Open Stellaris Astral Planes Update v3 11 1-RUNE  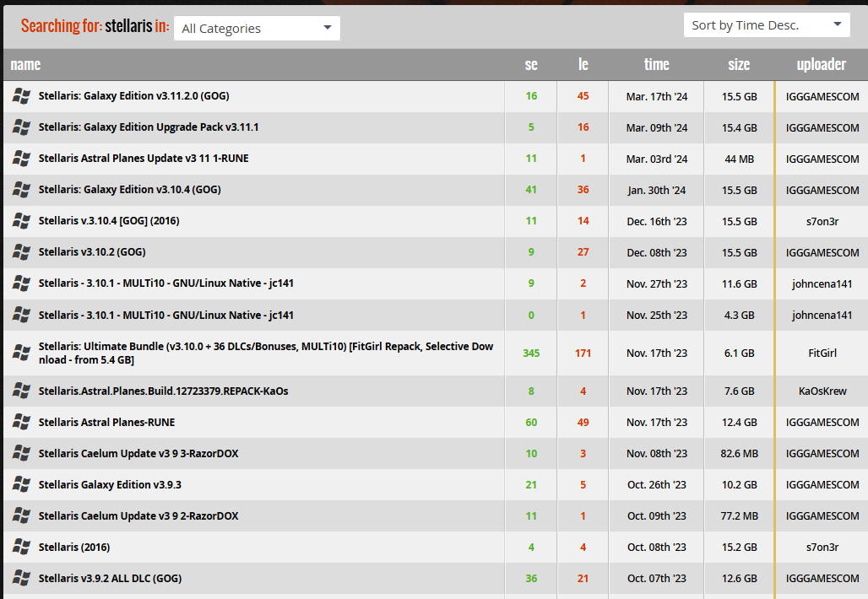click(x=144, y=158)
